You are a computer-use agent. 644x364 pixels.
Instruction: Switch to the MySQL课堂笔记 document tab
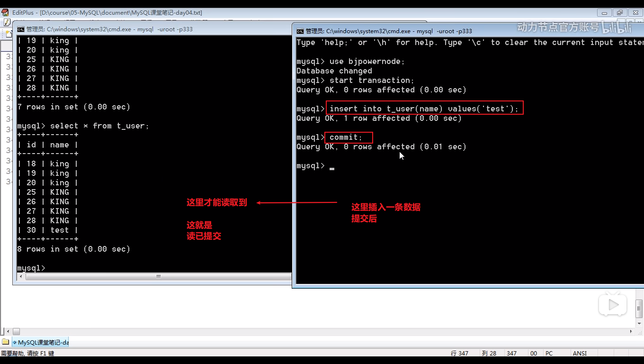[41, 342]
